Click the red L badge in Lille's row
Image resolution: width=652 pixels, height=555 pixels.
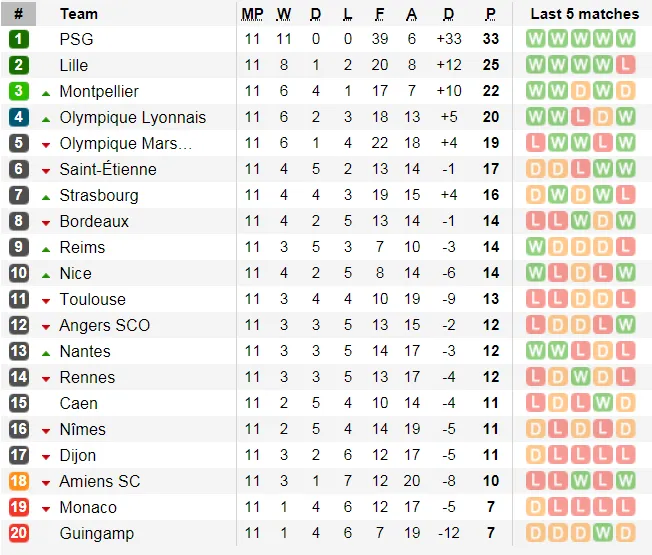point(626,65)
